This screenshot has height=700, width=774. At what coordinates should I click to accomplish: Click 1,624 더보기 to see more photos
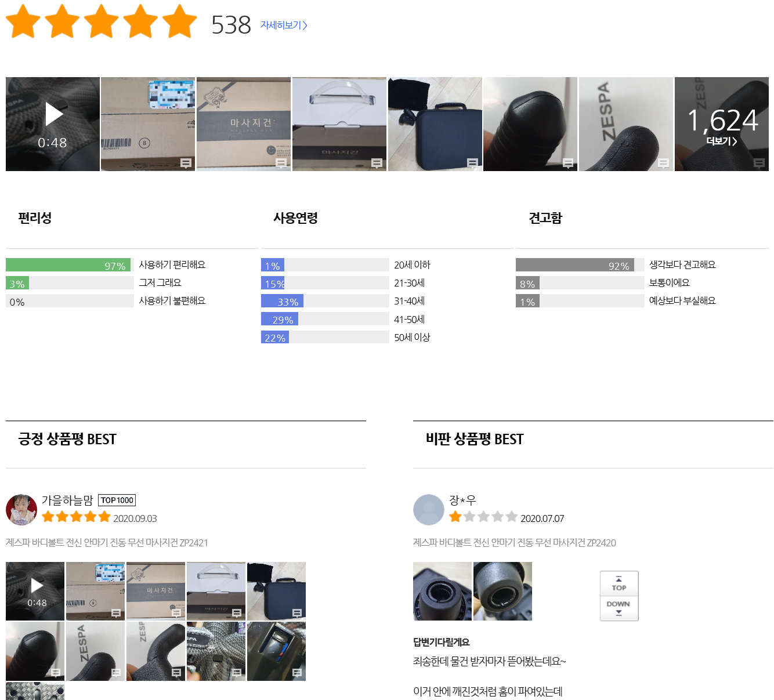(x=722, y=124)
